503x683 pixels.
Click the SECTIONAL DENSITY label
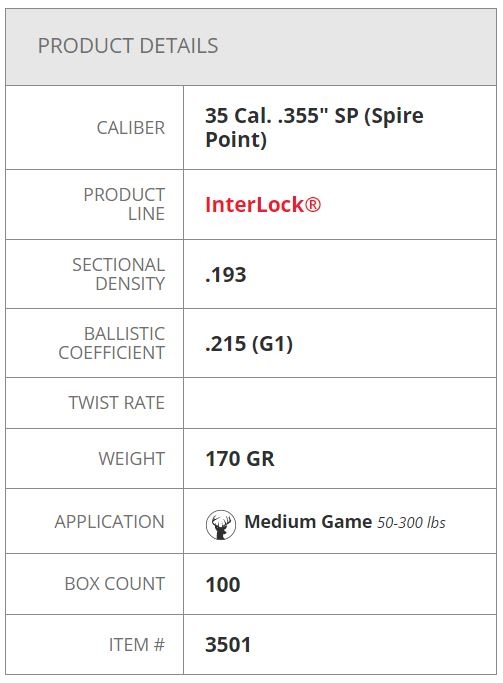(x=118, y=274)
